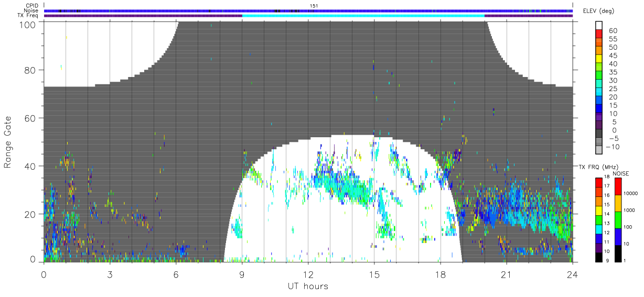Click the 80 tick on Range Gate axis
Screen dimensions: 644x297
[x=31, y=70]
